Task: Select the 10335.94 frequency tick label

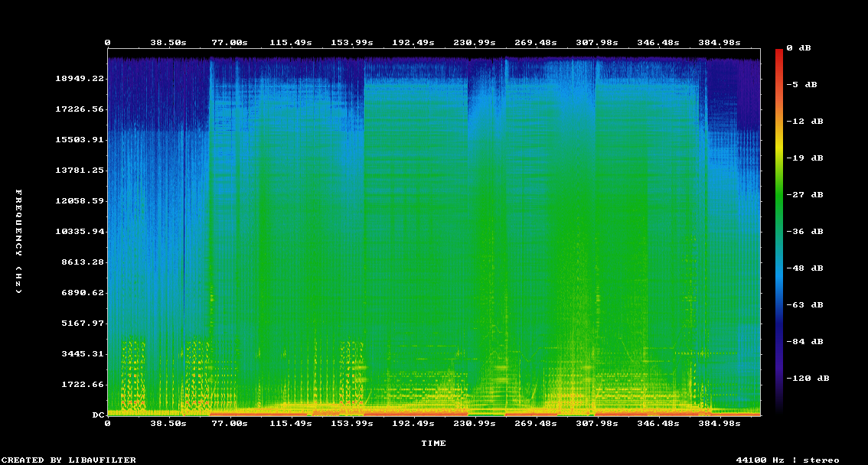Action: point(79,231)
